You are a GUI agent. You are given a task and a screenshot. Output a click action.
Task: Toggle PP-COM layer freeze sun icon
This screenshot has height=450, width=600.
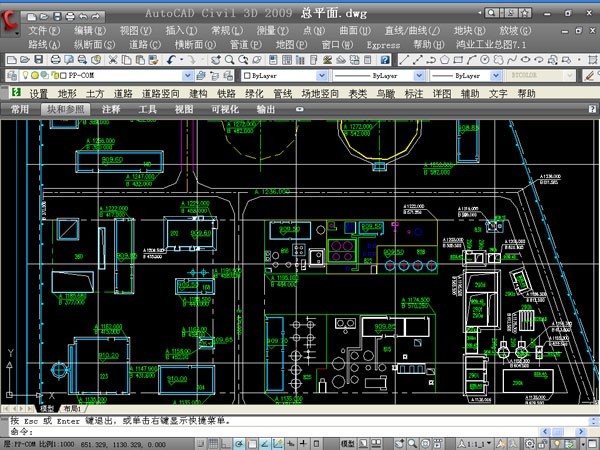point(35,75)
